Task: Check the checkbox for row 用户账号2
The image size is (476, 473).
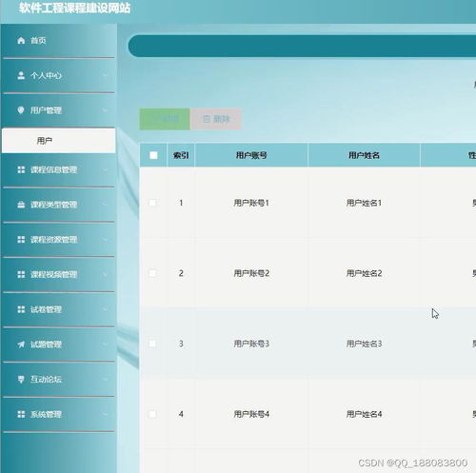Action: [152, 273]
